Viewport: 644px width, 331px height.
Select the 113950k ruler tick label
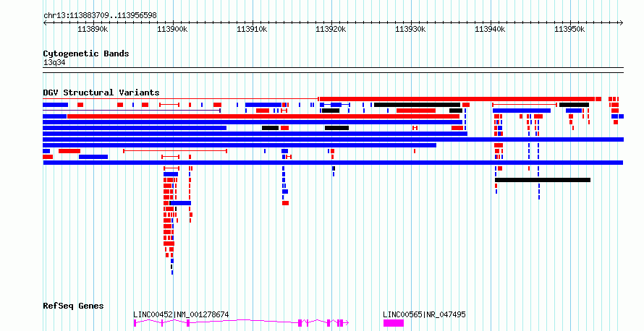(569, 29)
